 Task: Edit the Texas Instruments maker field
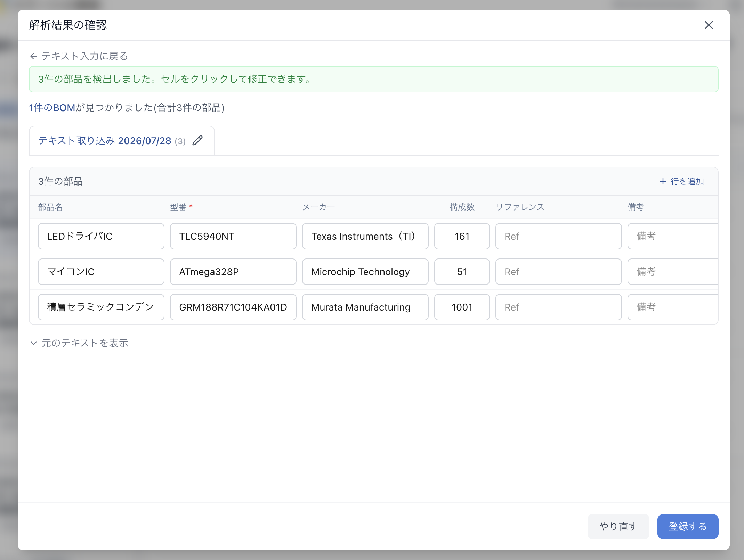(365, 236)
